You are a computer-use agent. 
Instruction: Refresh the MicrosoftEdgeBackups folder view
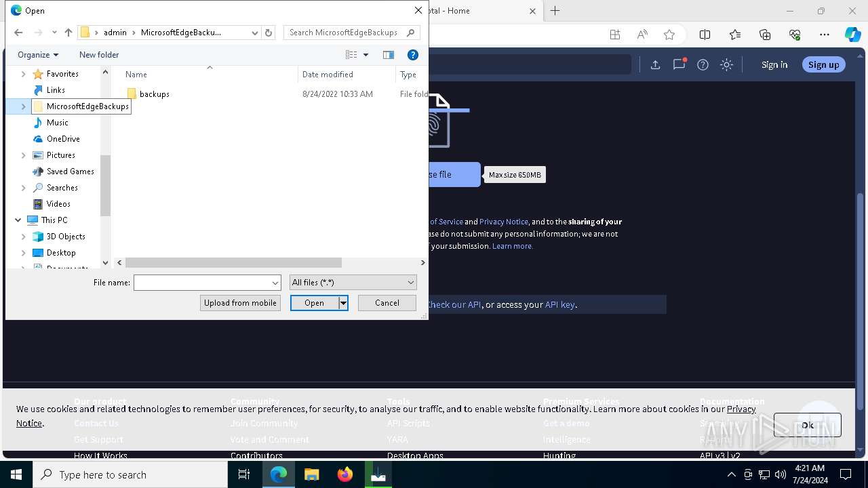click(x=269, y=33)
